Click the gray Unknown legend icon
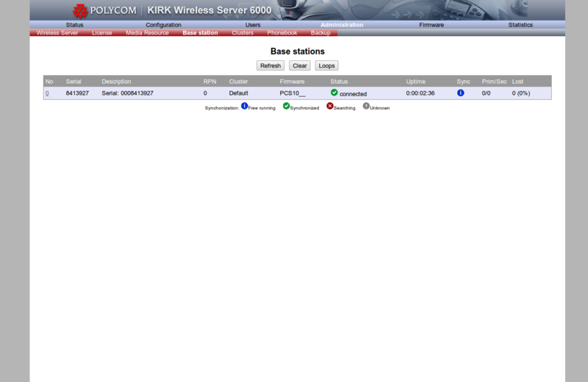Image resolution: width=588 pixels, height=382 pixels. 366,106
